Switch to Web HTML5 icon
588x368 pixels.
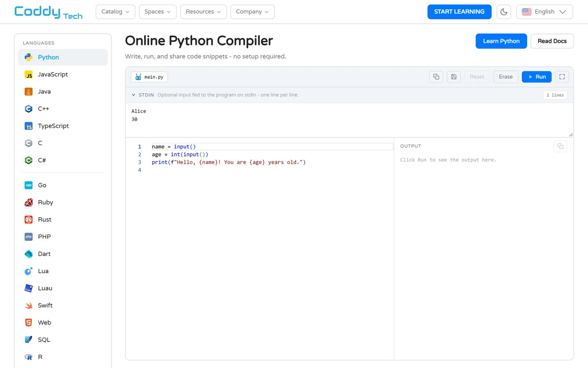click(x=29, y=323)
